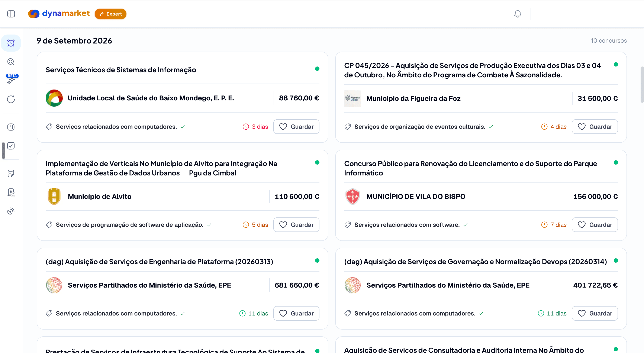Open the satellite radar sidebar icon
This screenshot has width=644, height=353.
tap(11, 211)
